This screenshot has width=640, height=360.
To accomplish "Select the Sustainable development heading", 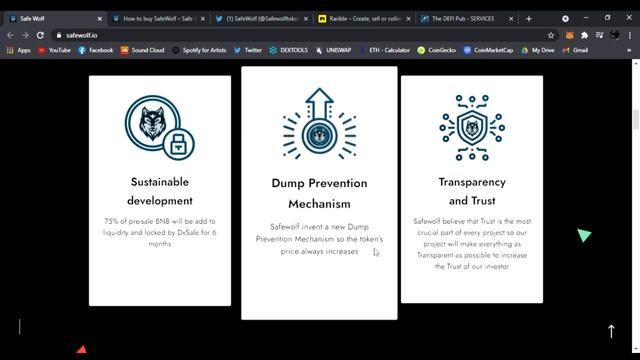I will (x=160, y=191).
